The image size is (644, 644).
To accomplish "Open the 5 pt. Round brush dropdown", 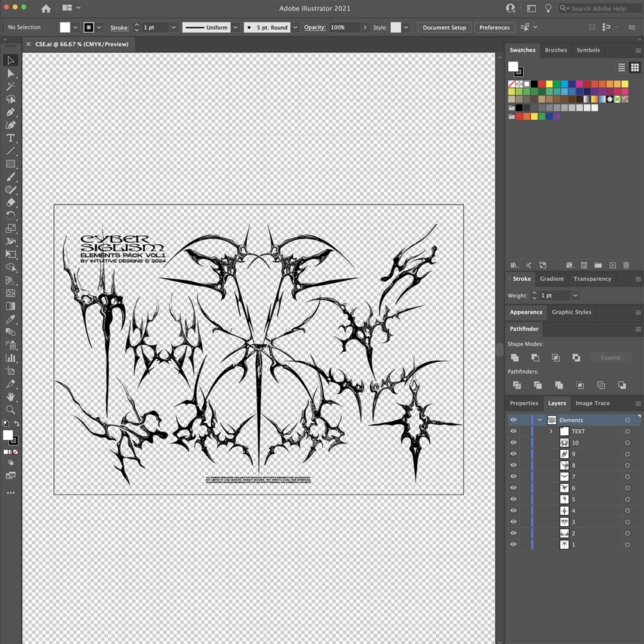I will pyautogui.click(x=295, y=28).
